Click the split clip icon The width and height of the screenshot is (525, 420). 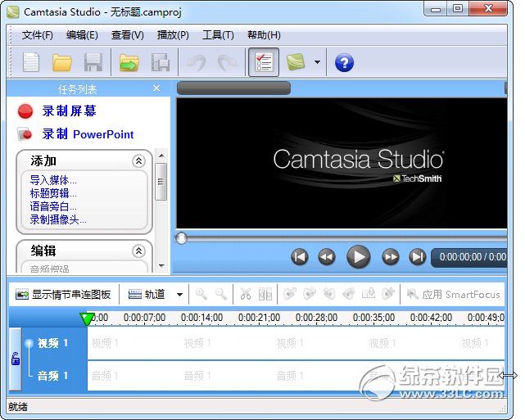coord(265,295)
